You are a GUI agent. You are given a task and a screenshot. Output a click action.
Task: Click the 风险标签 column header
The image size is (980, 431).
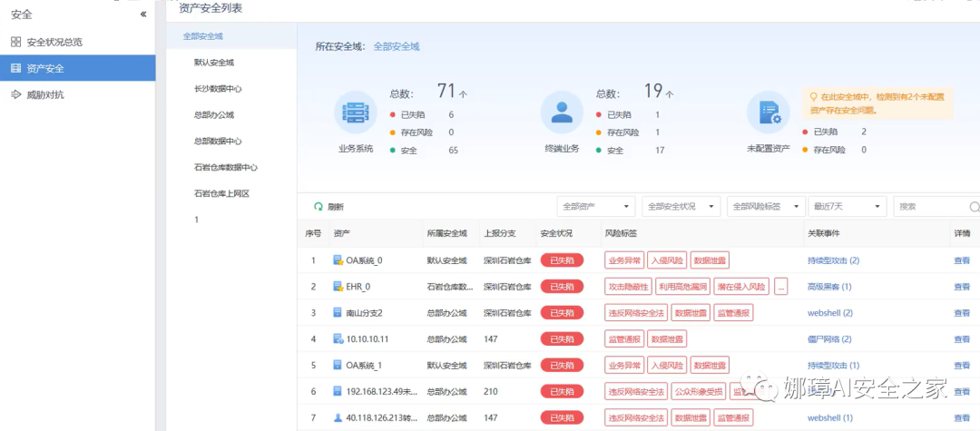(622, 233)
